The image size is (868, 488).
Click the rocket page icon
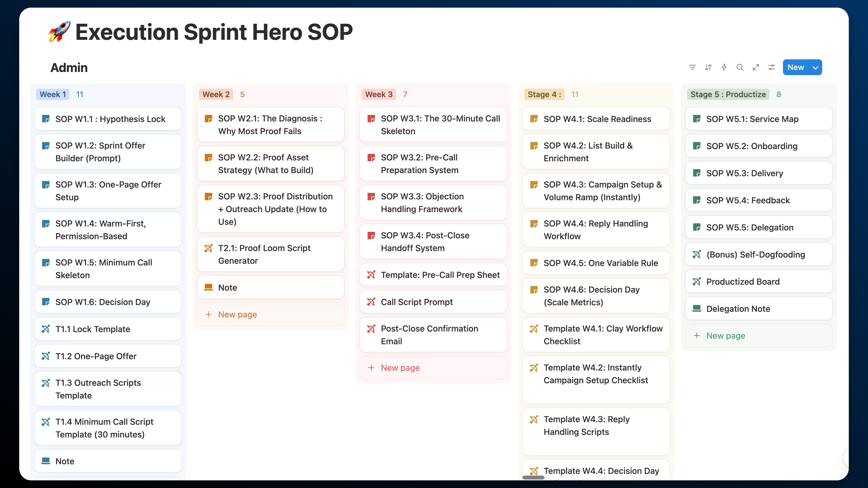pos(59,32)
